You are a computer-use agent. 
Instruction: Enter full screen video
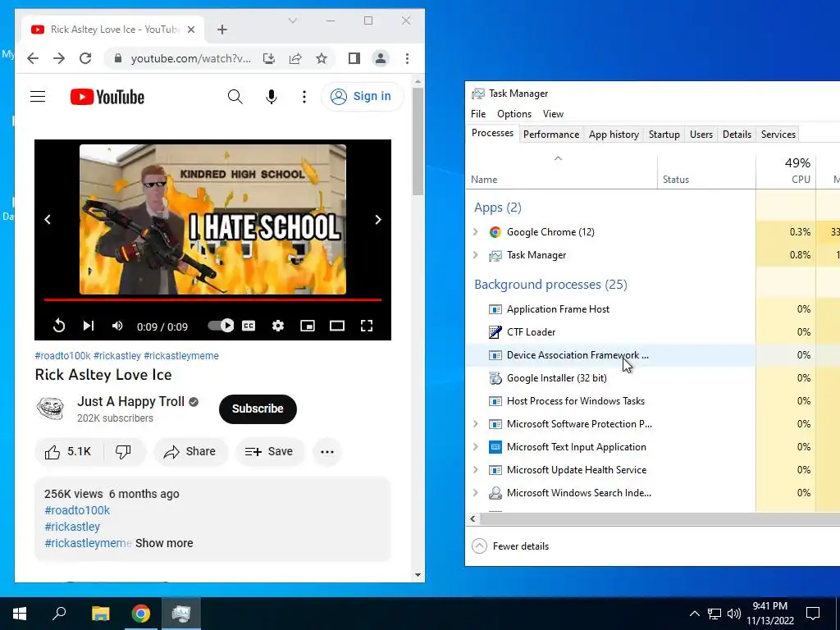point(367,326)
